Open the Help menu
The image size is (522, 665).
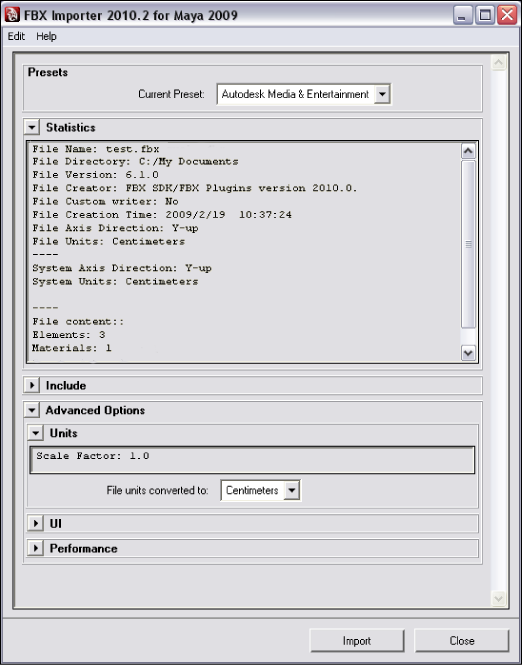(46, 36)
